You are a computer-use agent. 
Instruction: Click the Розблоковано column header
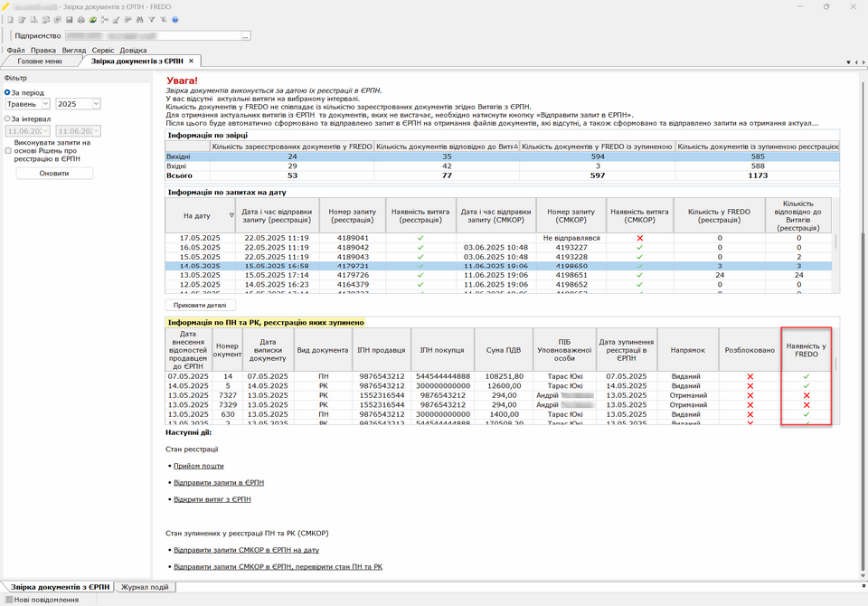750,350
